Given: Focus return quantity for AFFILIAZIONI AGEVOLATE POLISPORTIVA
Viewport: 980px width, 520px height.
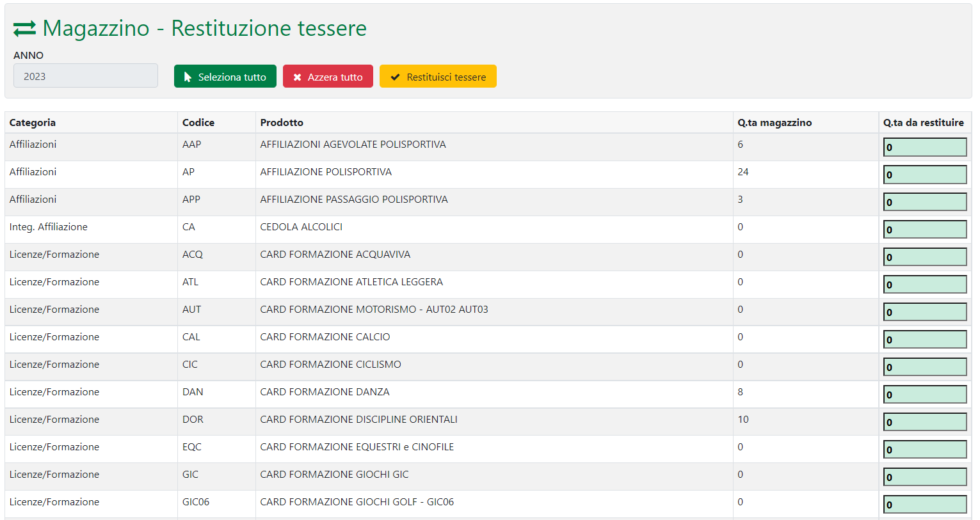Looking at the screenshot, I should [x=924, y=147].
